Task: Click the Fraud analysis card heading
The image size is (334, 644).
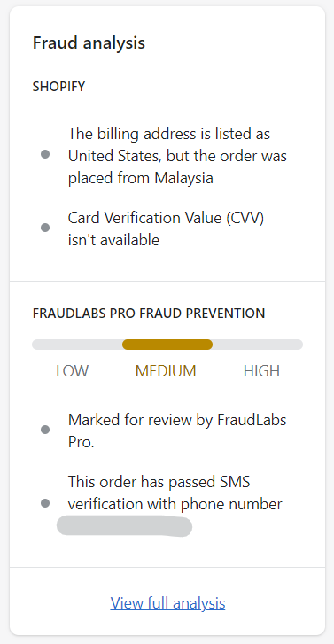Action: pos(89,43)
